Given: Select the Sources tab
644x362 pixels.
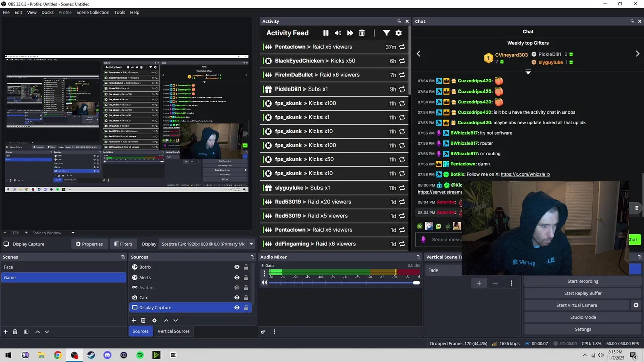Looking at the screenshot, I should coord(140,331).
